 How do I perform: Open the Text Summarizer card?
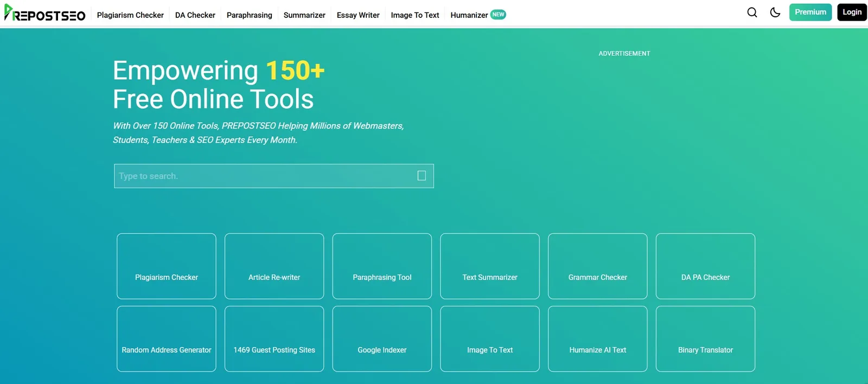[490, 266]
